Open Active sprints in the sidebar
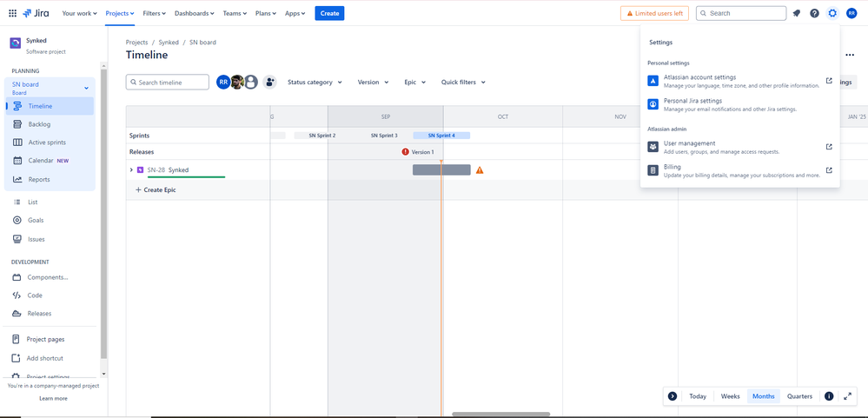Image resolution: width=868 pixels, height=418 pixels. click(x=50, y=143)
